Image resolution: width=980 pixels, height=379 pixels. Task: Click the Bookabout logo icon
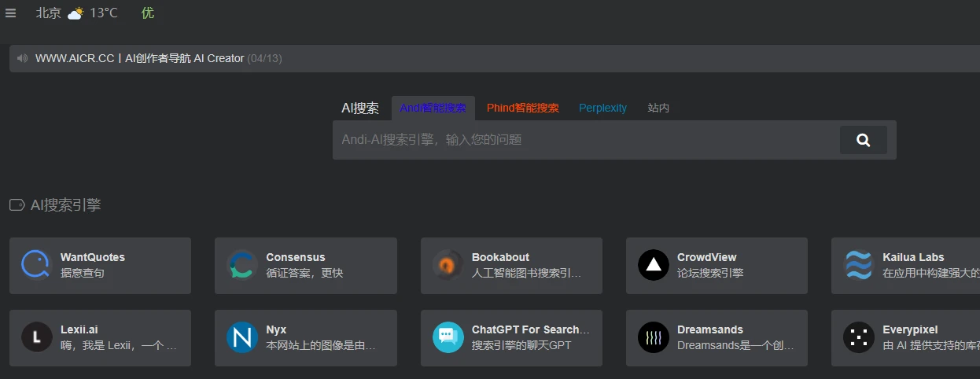pos(448,266)
